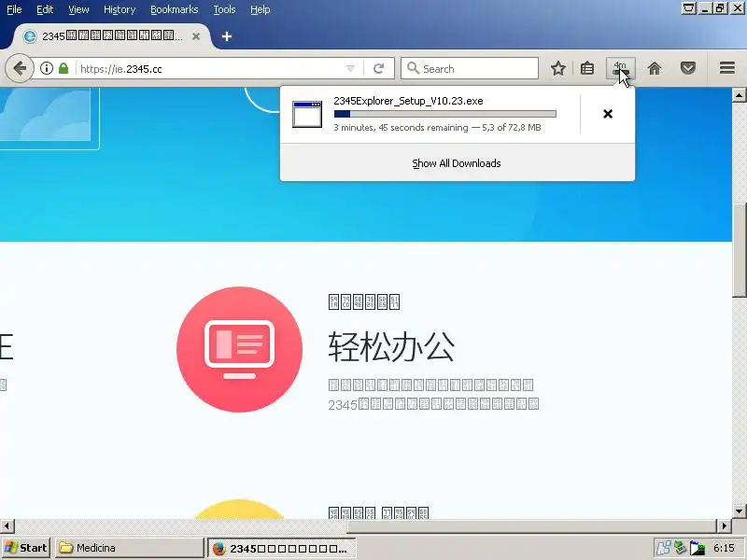Switch to Medicina folder in taskbar
Image resolution: width=747 pixels, height=560 pixels.
click(130, 548)
